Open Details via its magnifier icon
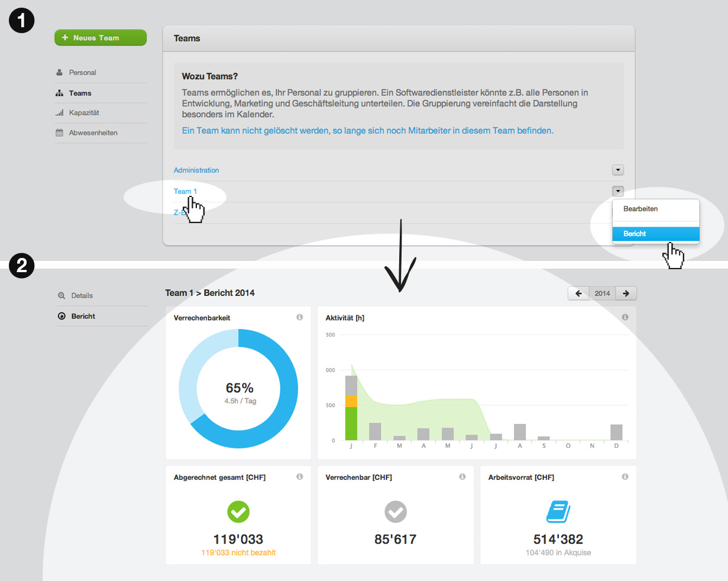Viewport: 728px width, 581px height. [x=62, y=296]
